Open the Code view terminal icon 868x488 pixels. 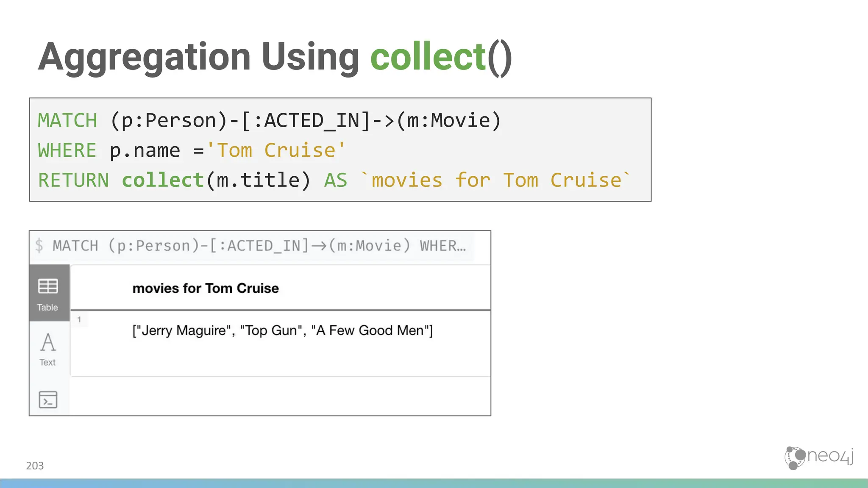[x=48, y=399]
